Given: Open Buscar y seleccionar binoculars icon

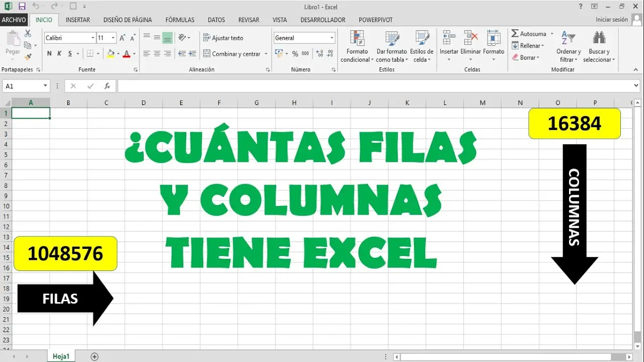Looking at the screenshot, I should [x=599, y=39].
